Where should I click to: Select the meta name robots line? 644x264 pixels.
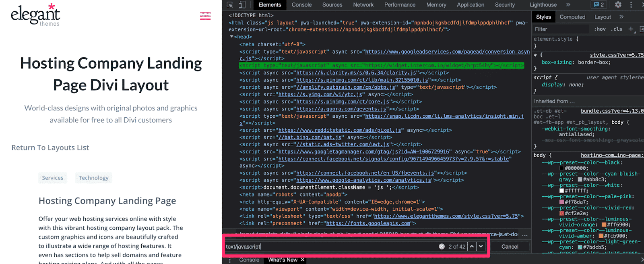coord(293,195)
